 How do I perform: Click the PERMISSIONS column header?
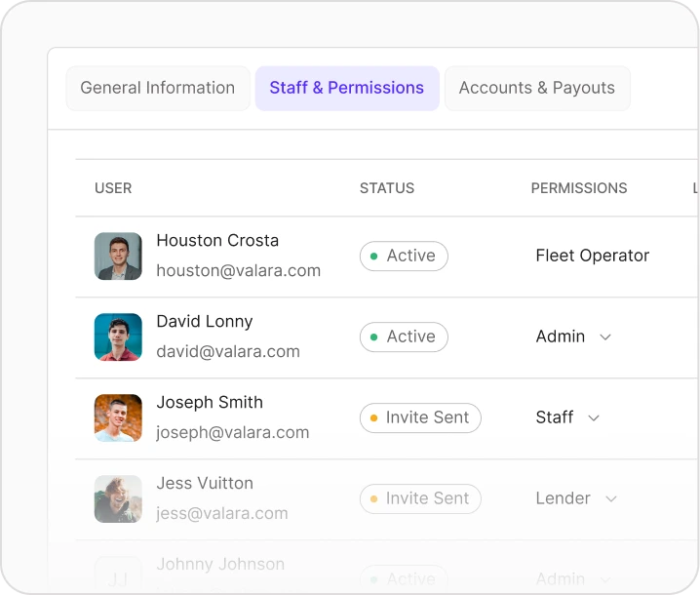pyautogui.click(x=579, y=188)
